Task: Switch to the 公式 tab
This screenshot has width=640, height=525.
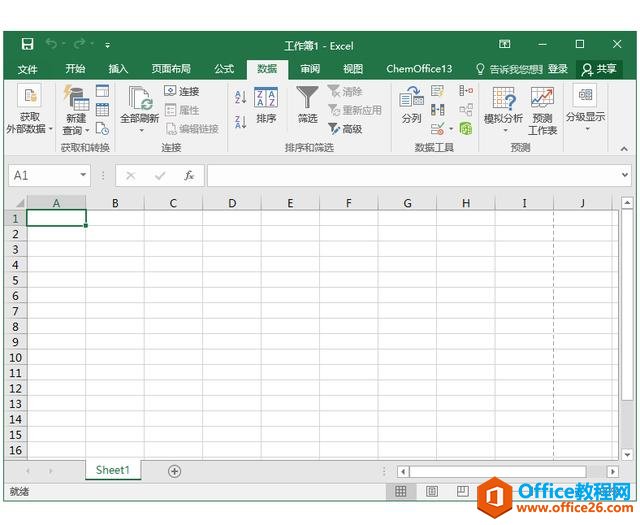Action: coord(224,69)
